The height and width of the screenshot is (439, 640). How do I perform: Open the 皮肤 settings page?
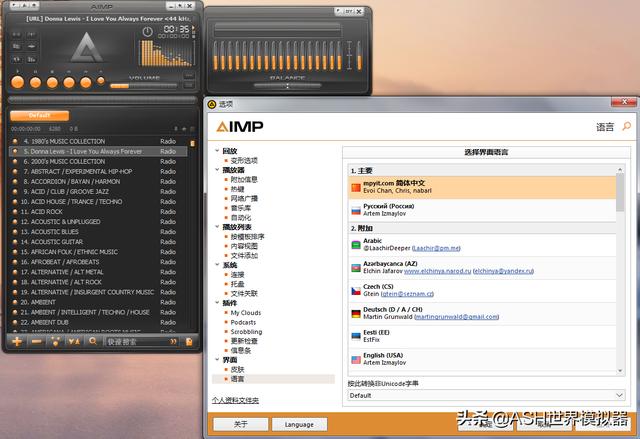pos(238,369)
